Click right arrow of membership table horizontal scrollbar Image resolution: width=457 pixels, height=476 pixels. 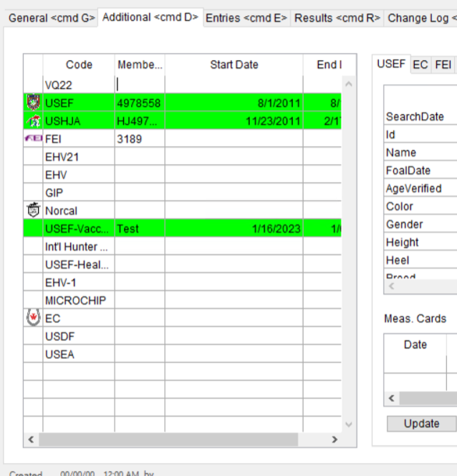click(335, 439)
